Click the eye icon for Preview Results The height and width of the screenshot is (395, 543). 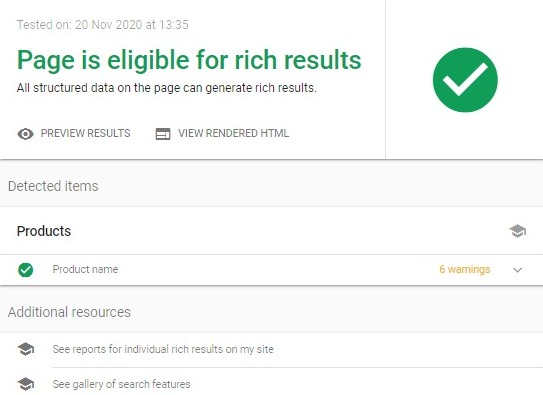[25, 134]
